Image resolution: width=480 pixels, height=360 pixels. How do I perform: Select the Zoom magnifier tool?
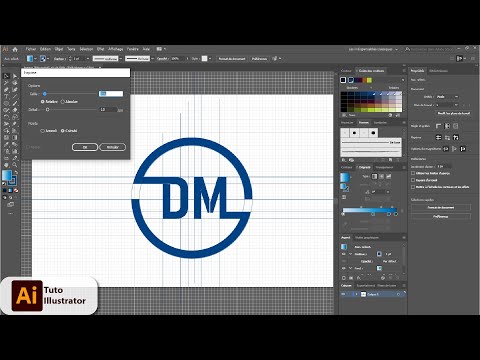tap(15, 165)
